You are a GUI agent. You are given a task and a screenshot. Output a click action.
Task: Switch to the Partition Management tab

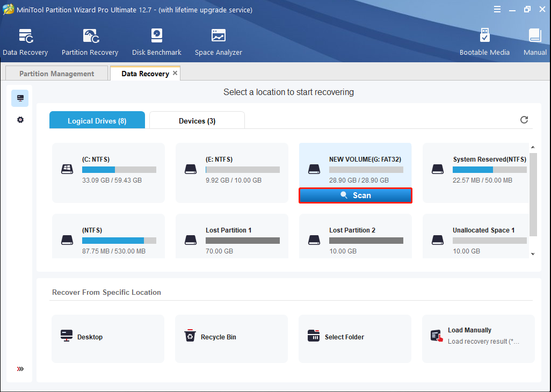pyautogui.click(x=56, y=74)
